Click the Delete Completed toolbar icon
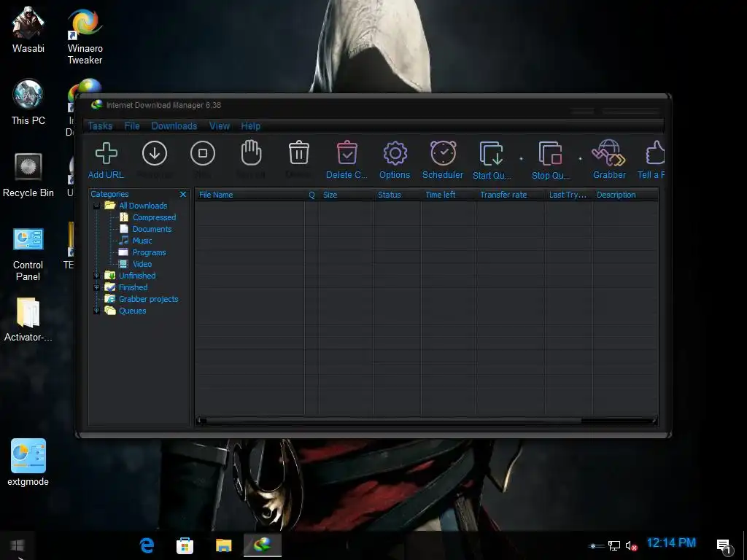 click(347, 152)
